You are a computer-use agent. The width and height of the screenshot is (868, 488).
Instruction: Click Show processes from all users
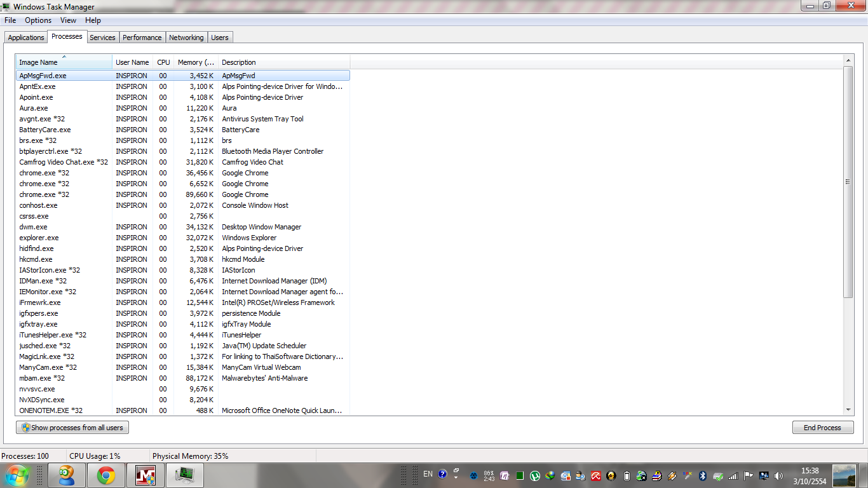pyautogui.click(x=72, y=428)
